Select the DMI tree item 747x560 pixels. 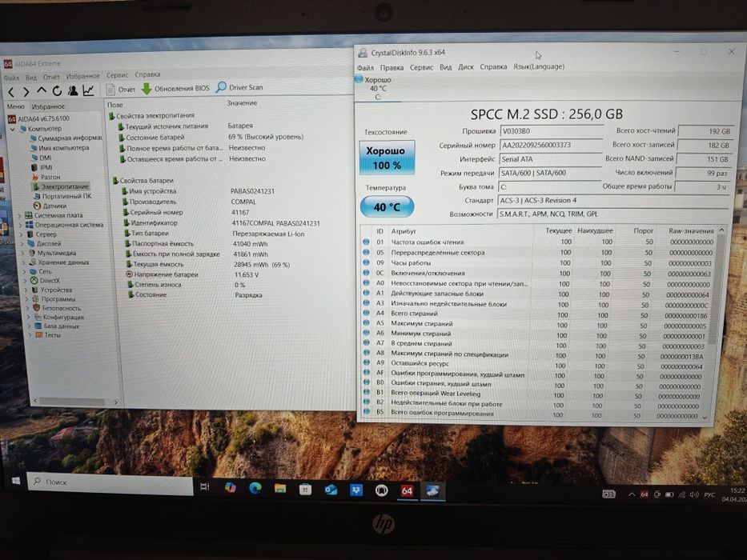tap(41, 158)
